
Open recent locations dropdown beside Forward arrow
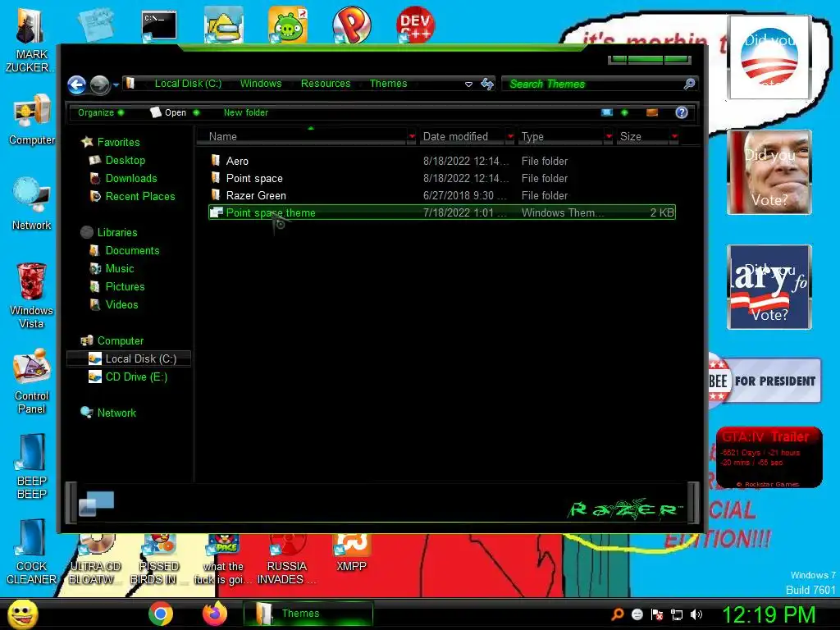[116, 84]
